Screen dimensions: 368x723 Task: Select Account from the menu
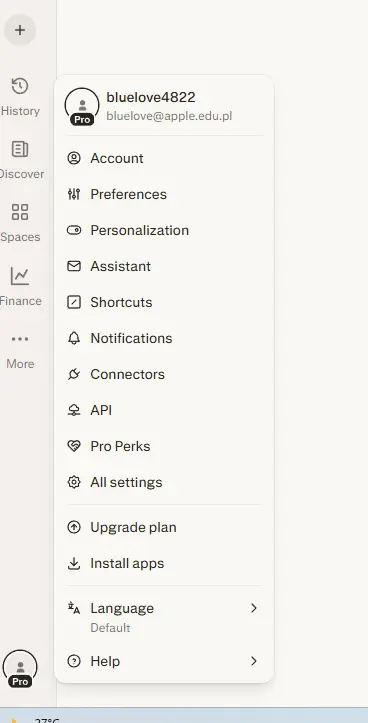click(164, 158)
